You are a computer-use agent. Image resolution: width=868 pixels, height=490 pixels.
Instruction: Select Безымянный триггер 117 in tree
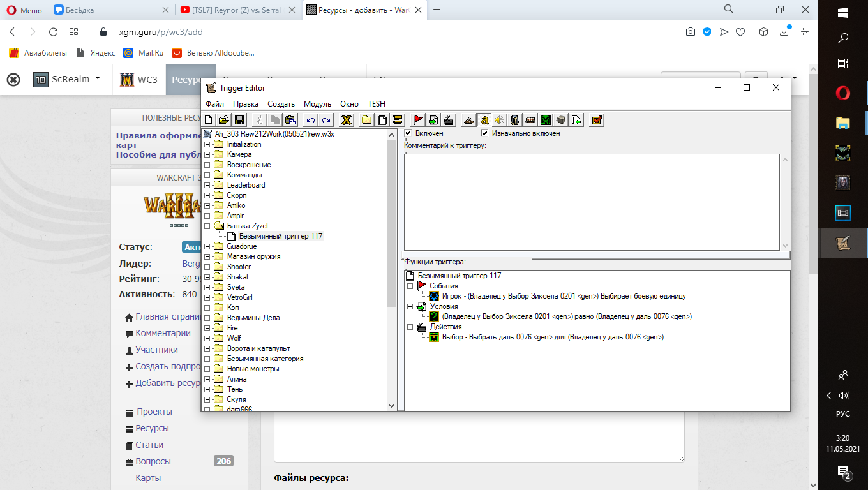(x=280, y=236)
